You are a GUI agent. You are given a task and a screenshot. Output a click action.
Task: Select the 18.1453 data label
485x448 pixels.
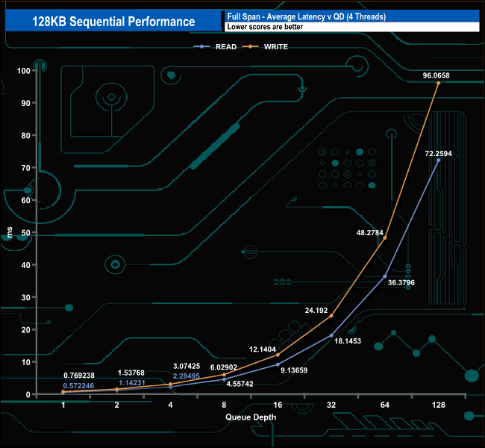tap(348, 341)
